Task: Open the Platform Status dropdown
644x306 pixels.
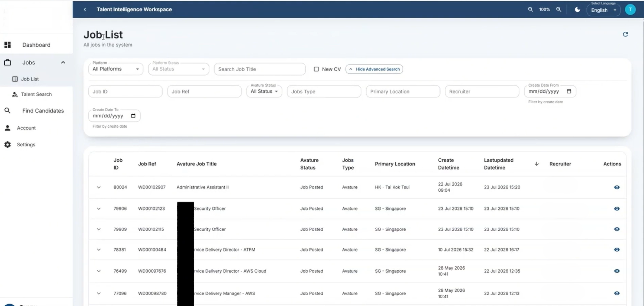Action: 178,69
